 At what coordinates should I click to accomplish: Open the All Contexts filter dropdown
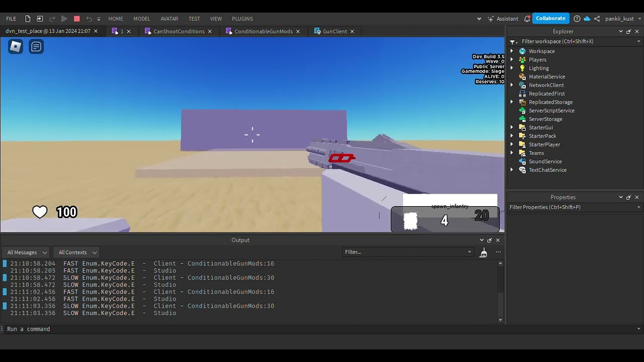point(77,252)
